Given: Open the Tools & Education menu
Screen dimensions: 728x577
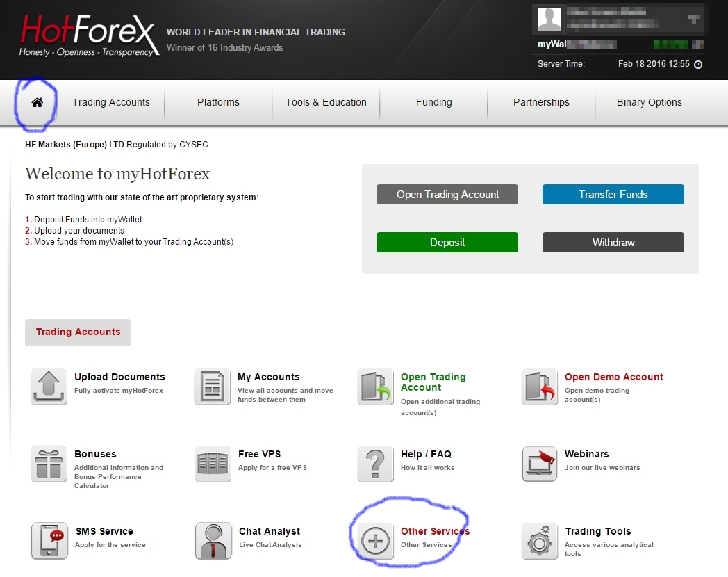Looking at the screenshot, I should tap(326, 102).
